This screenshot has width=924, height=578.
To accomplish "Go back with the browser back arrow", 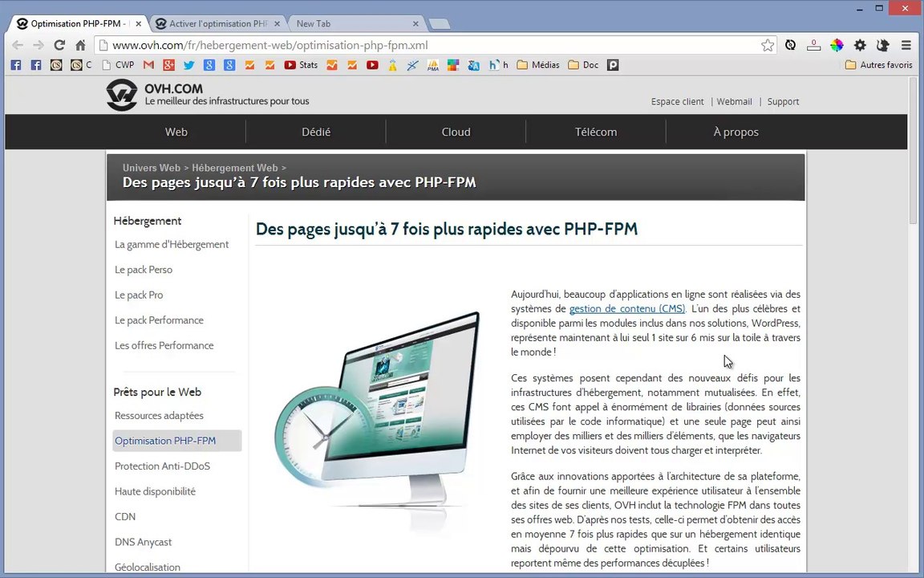I will coord(18,46).
